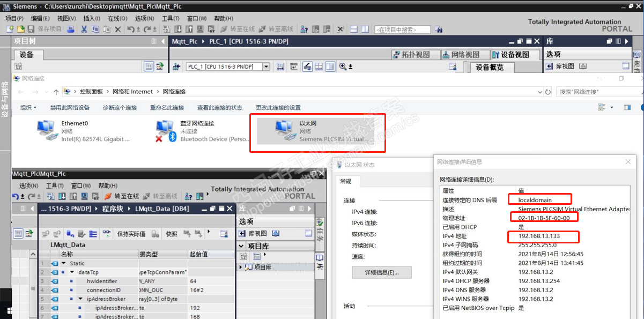Go back in the 网络连接 window
The image size is (644, 319).
click(x=21, y=92)
